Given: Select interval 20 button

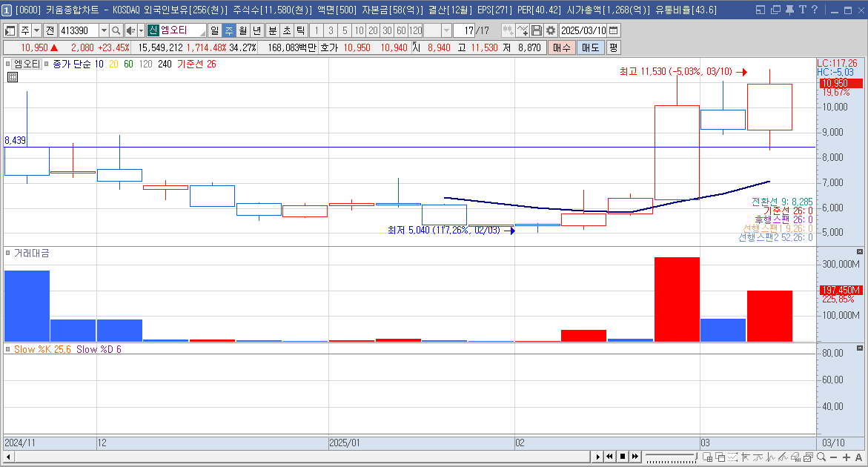Looking at the screenshot, I should (x=373, y=30).
